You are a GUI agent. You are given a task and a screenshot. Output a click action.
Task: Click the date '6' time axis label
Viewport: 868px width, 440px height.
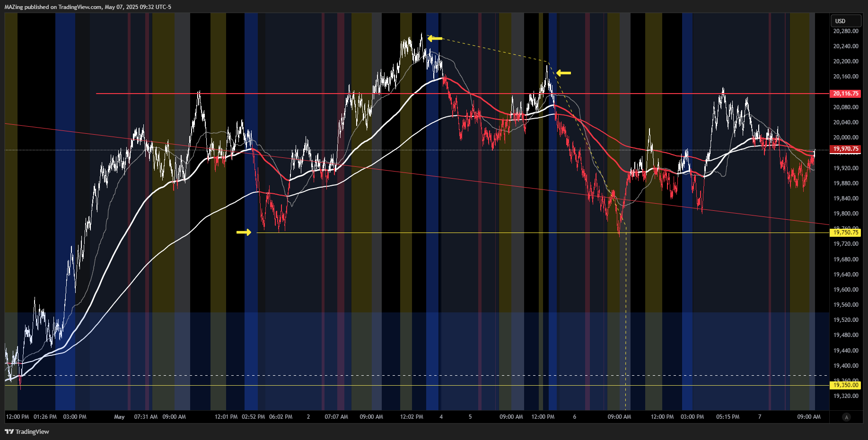(x=575, y=417)
